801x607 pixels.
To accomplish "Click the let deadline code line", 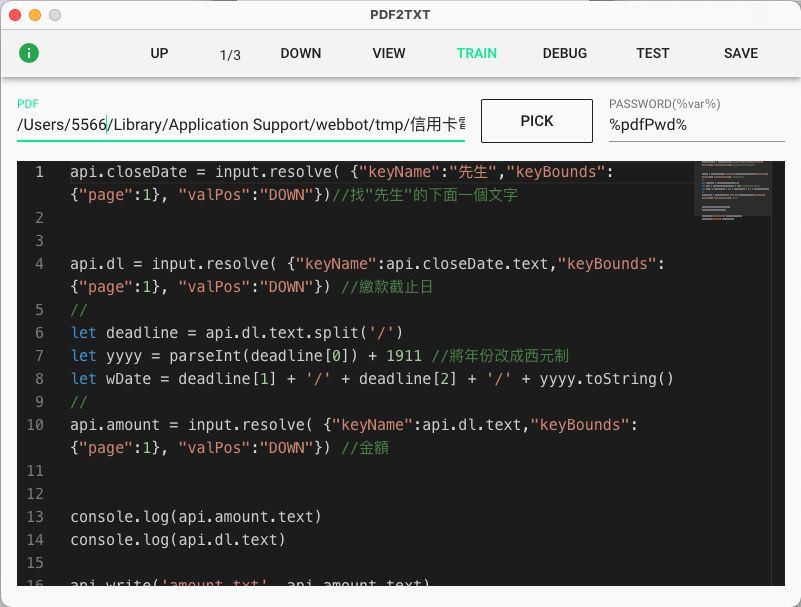I will (x=235, y=333).
